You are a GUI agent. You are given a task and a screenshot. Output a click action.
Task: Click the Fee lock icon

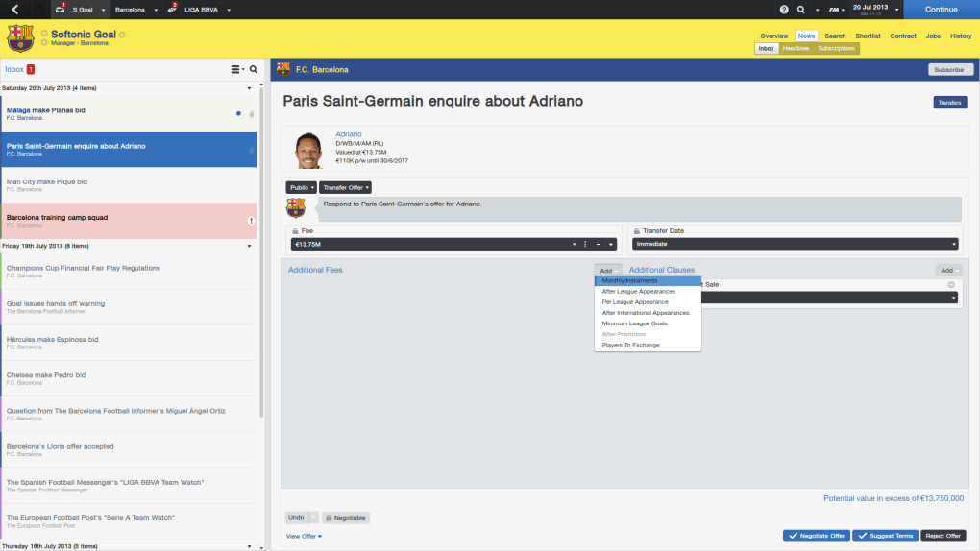(295, 231)
